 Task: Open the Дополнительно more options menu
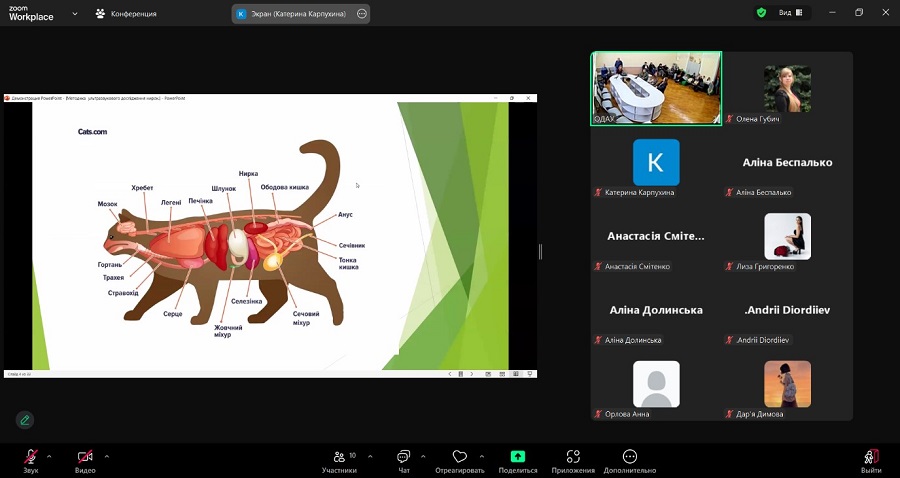click(629, 457)
